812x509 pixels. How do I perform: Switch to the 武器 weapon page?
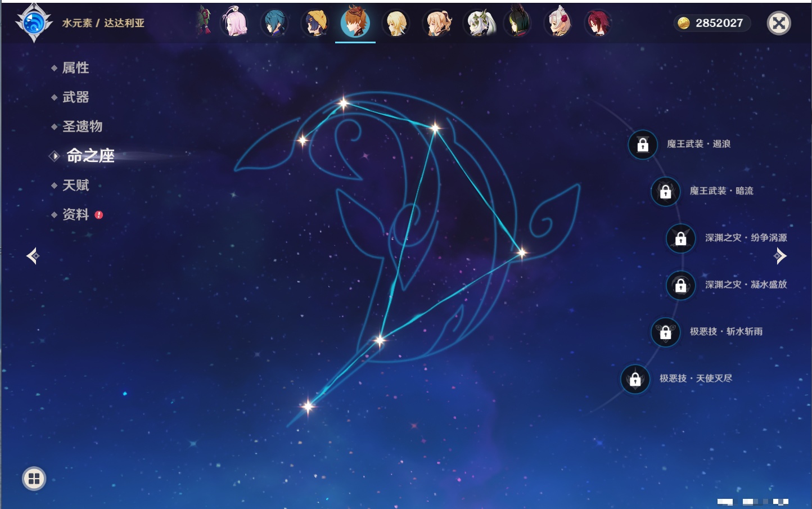[75, 97]
